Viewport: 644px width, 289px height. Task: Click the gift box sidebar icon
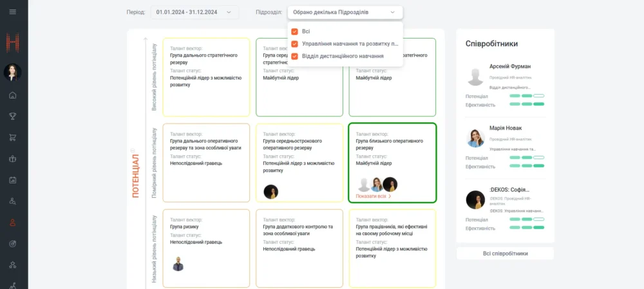tap(13, 158)
